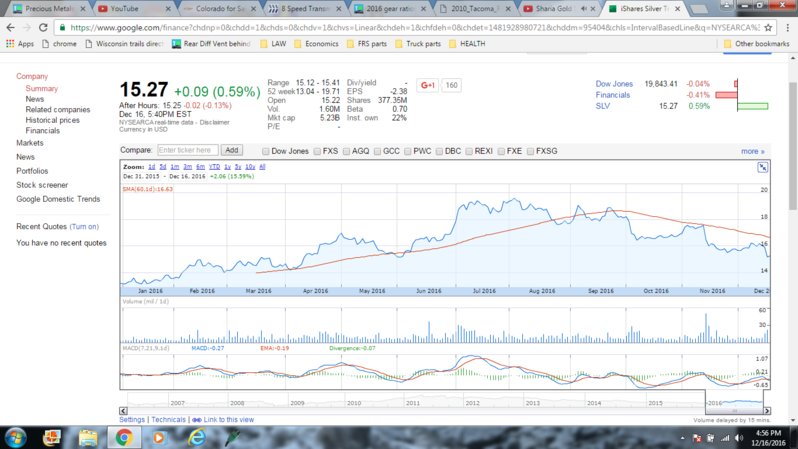Switch to 2010_Tacoma tab
Viewport: 798px width, 449px height.
click(x=473, y=9)
